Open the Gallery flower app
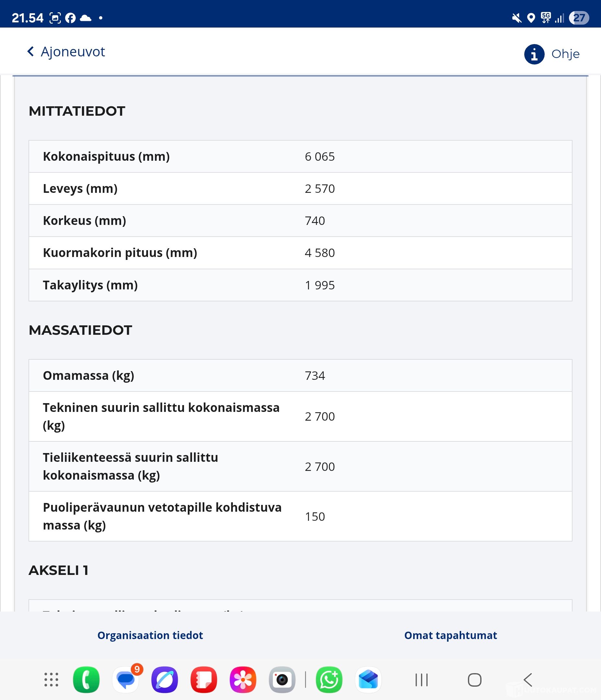 tap(243, 679)
